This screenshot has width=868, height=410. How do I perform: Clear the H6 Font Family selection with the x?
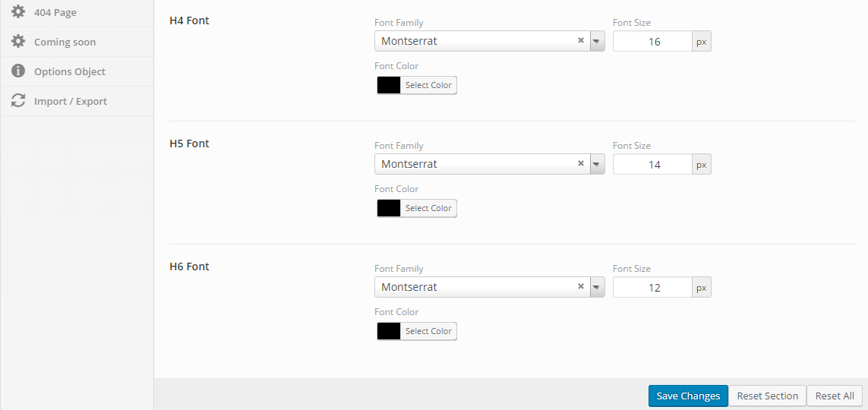(581, 286)
